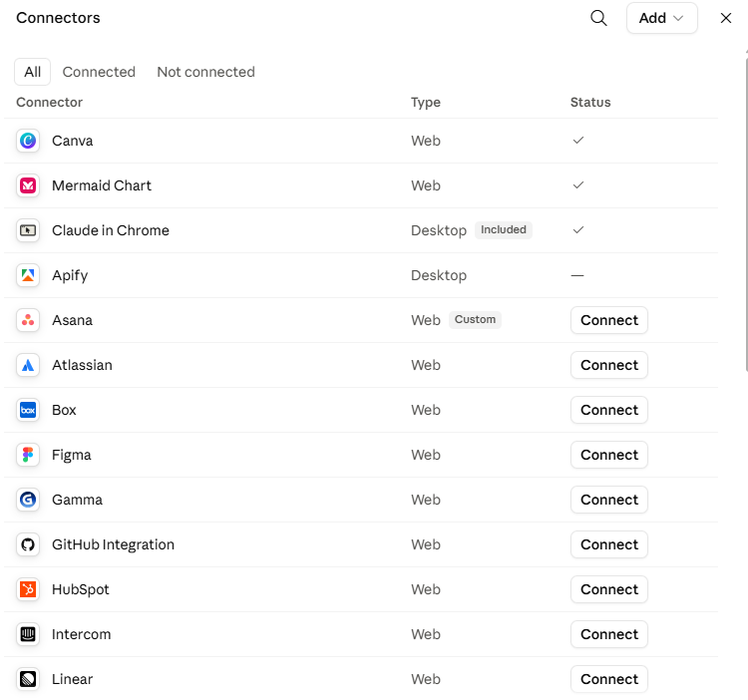Connect the Asana connector

pos(609,320)
